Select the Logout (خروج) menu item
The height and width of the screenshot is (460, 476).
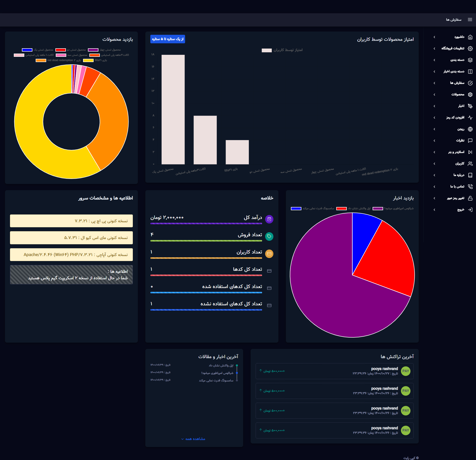(460, 210)
